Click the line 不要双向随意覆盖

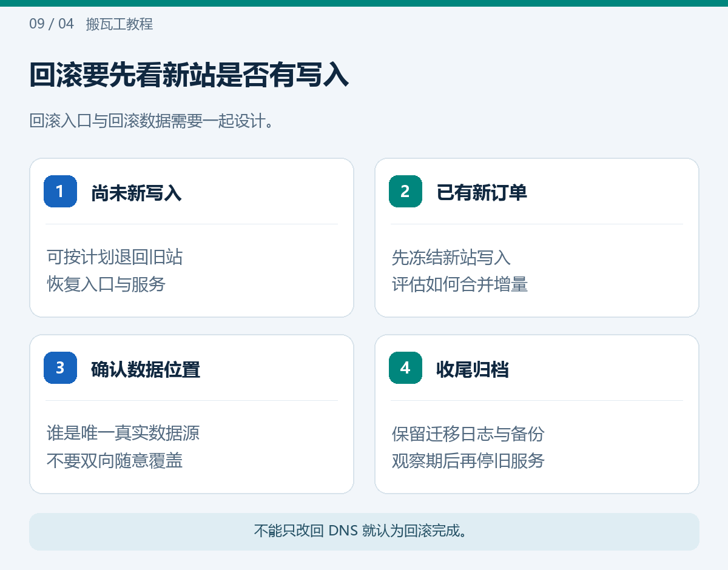click(115, 461)
